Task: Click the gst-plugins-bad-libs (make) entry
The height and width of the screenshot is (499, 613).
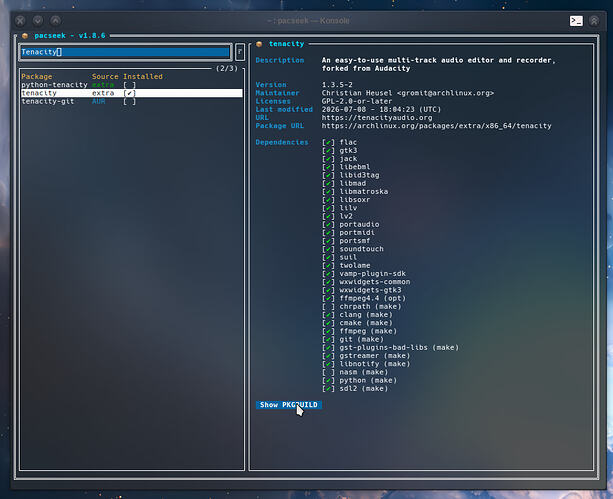Action: [399, 348]
